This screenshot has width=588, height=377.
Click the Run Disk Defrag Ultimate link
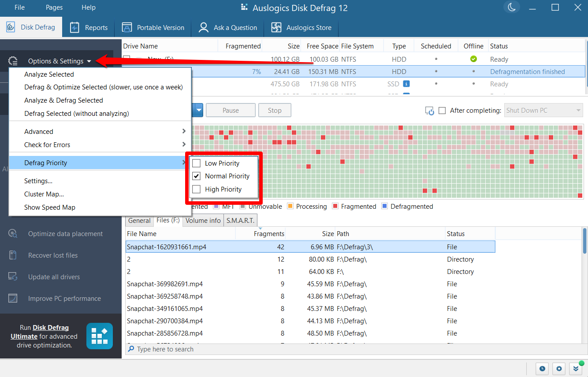pyautogui.click(x=50, y=327)
